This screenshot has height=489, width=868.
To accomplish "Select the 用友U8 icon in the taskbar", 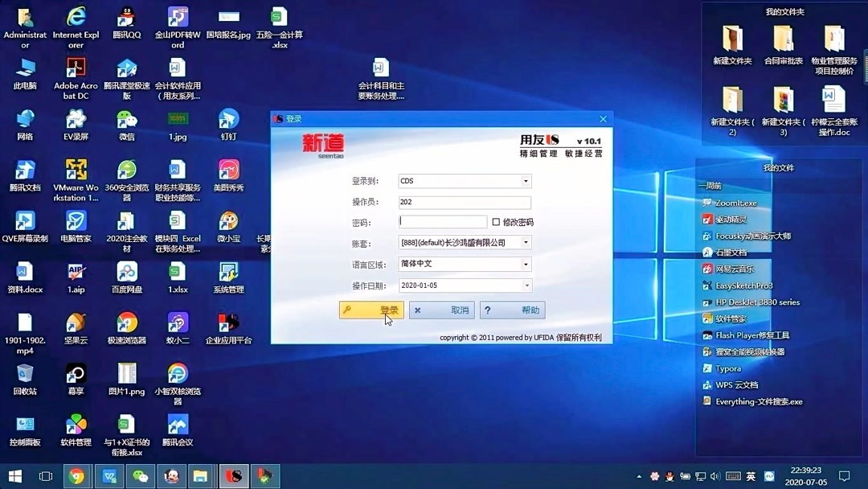I will point(233,476).
